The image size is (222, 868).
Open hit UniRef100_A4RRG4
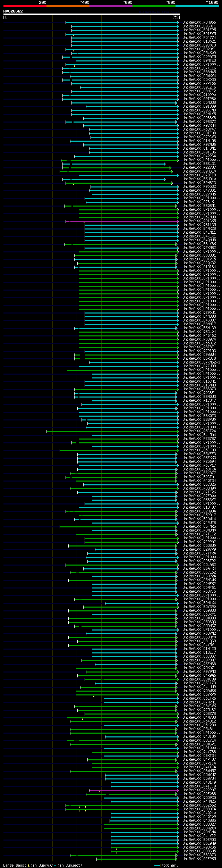tap(199, 156)
